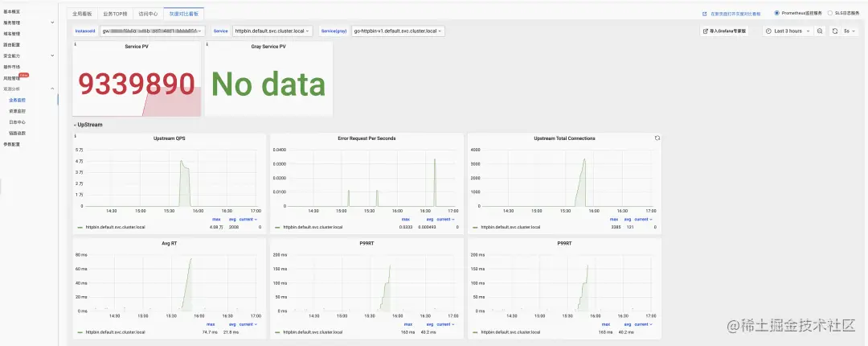This screenshot has width=868, height=346.
Task: Click the 导入Grafana专家版 button
Action: [725, 31]
